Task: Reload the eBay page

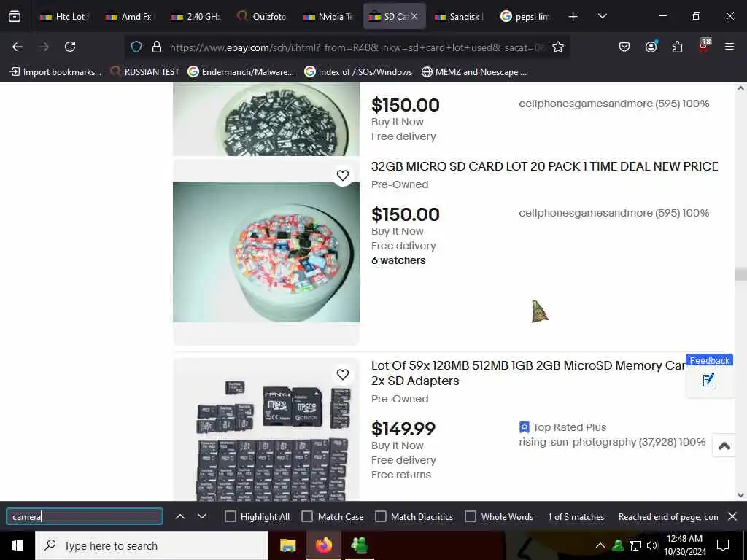Action: [x=70, y=47]
